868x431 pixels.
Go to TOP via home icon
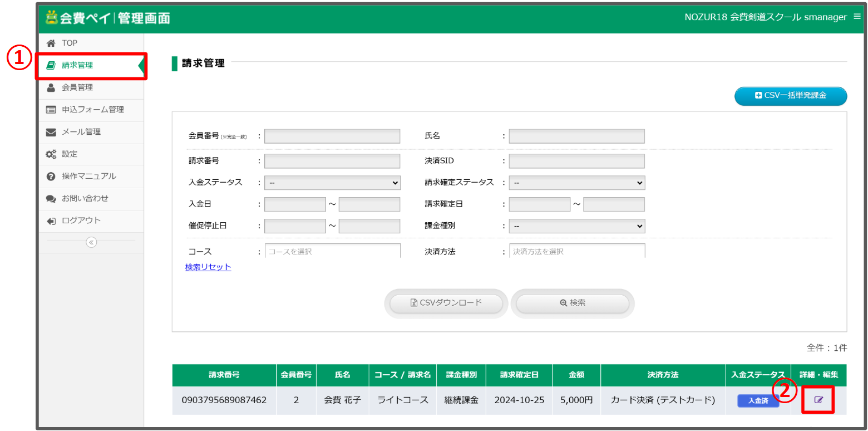tap(51, 43)
